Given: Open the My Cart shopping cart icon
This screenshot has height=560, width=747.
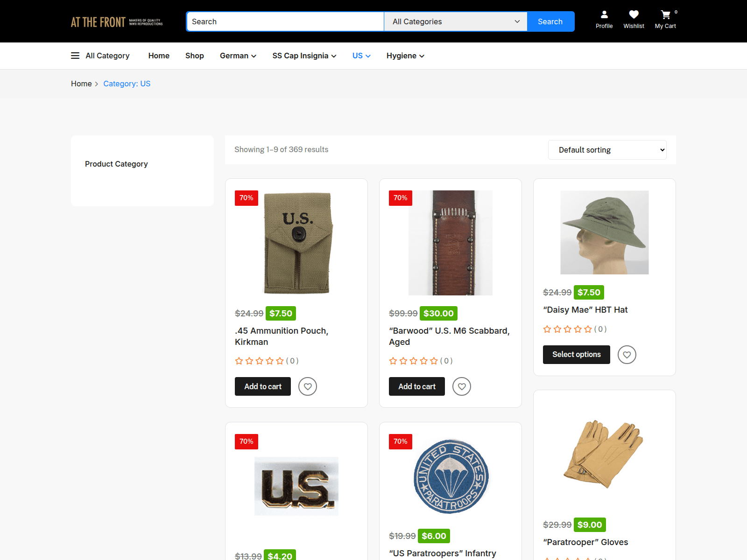Looking at the screenshot, I should [665, 20].
